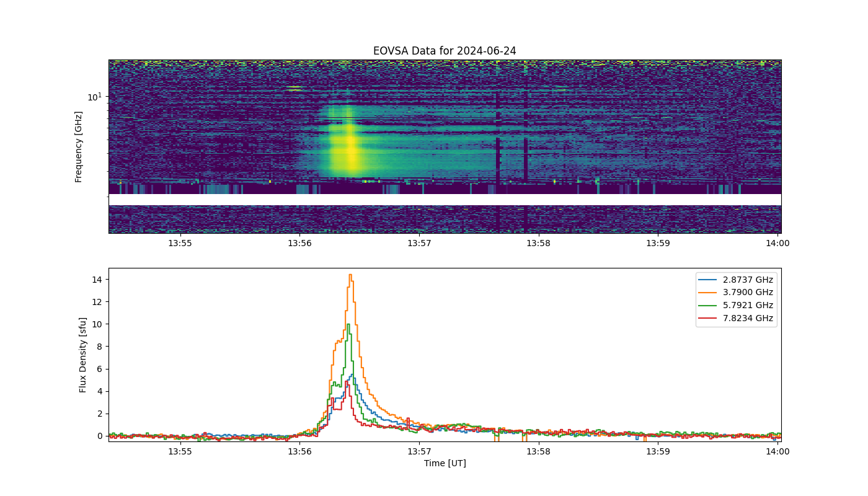This screenshot has height=496, width=868.
Task: Click the Flux Density [sfu] axis label
Action: coord(82,355)
